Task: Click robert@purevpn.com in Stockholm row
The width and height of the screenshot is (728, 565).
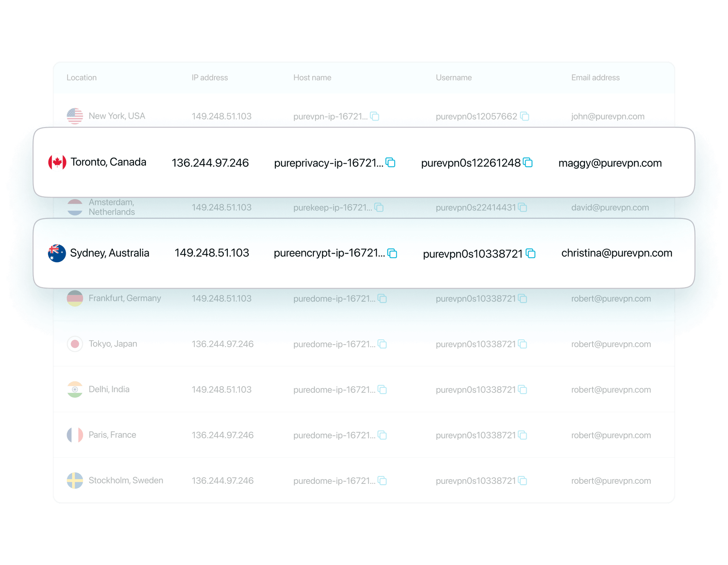Action: point(611,481)
